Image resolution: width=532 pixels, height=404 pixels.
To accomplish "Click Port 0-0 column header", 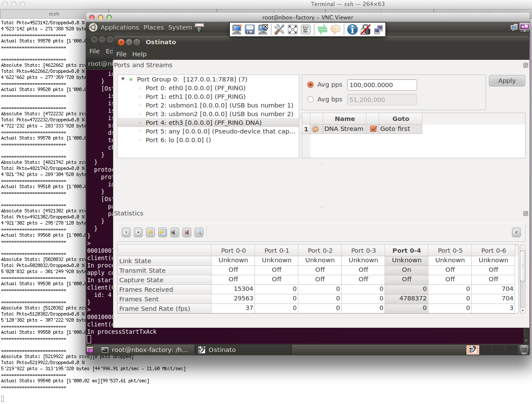I will click(x=233, y=250).
